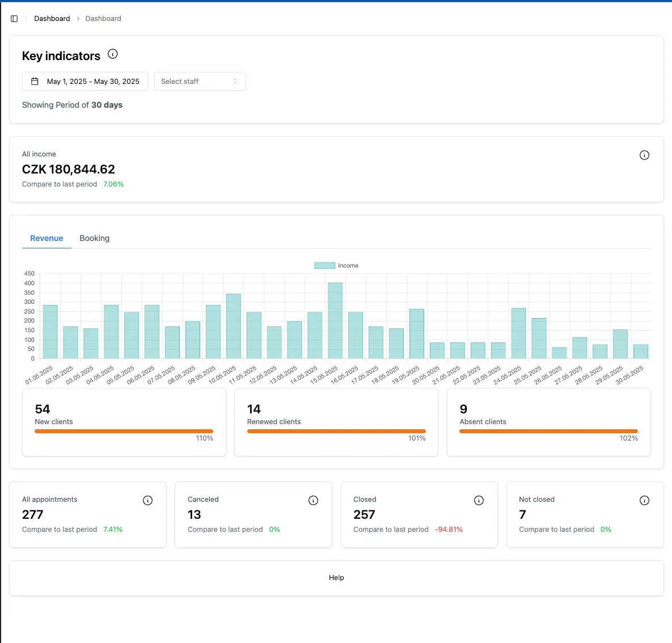The width and height of the screenshot is (672, 643).
Task: Click first Dashboard breadcrumb link
Action: coord(52,19)
